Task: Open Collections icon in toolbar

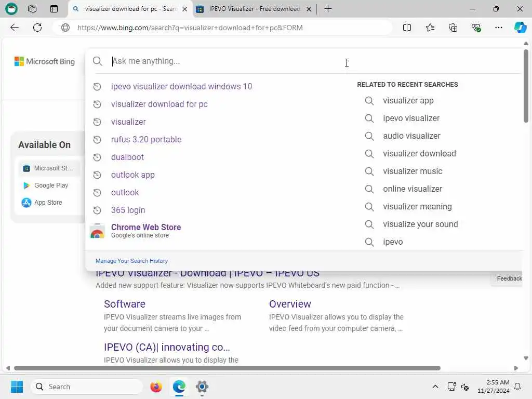Action: (x=453, y=28)
